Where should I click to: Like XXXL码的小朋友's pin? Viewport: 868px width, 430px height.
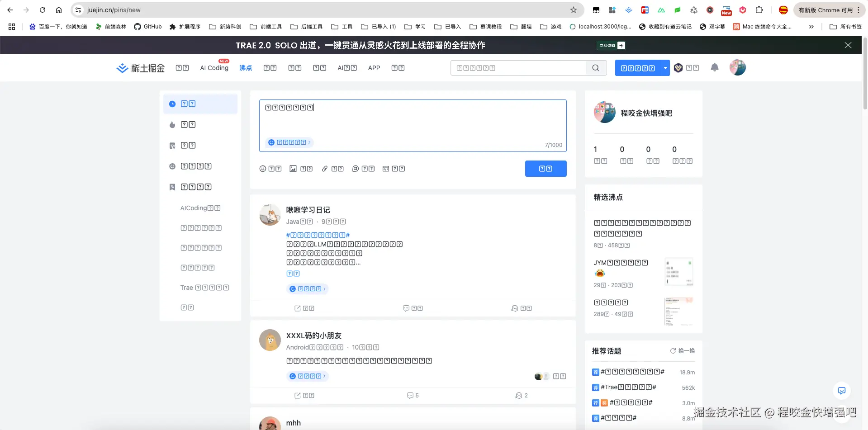(x=521, y=395)
